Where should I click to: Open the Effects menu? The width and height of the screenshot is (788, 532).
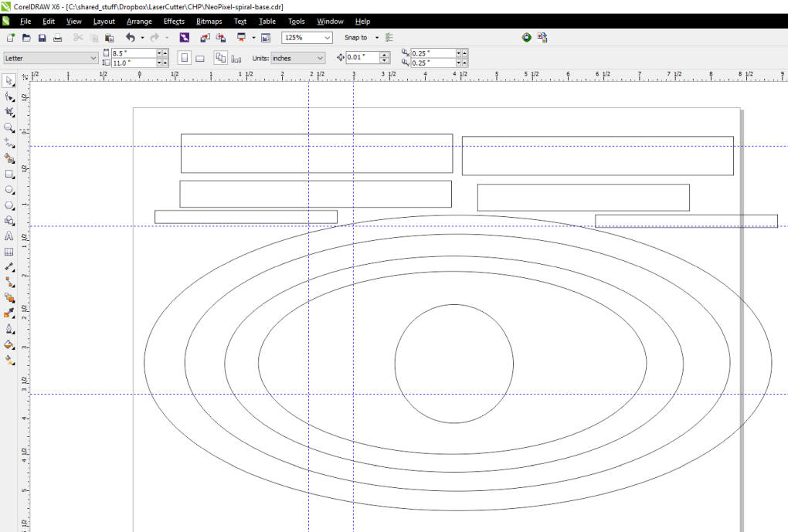coord(174,22)
